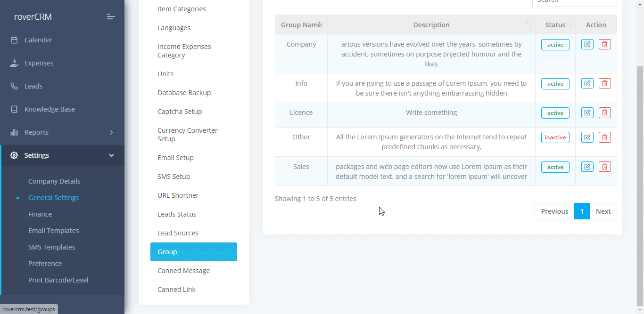Click the Search input field
The height and width of the screenshot is (314, 644).
(574, 2)
